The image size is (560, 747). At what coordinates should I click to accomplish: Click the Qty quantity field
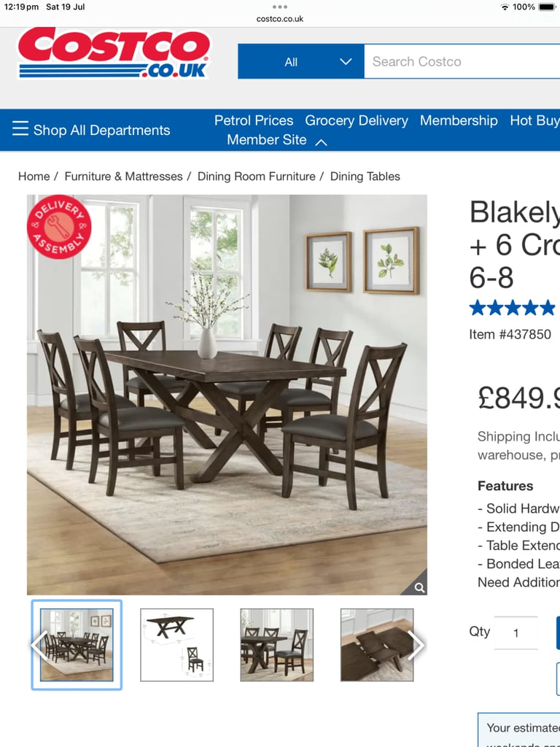pyautogui.click(x=516, y=632)
